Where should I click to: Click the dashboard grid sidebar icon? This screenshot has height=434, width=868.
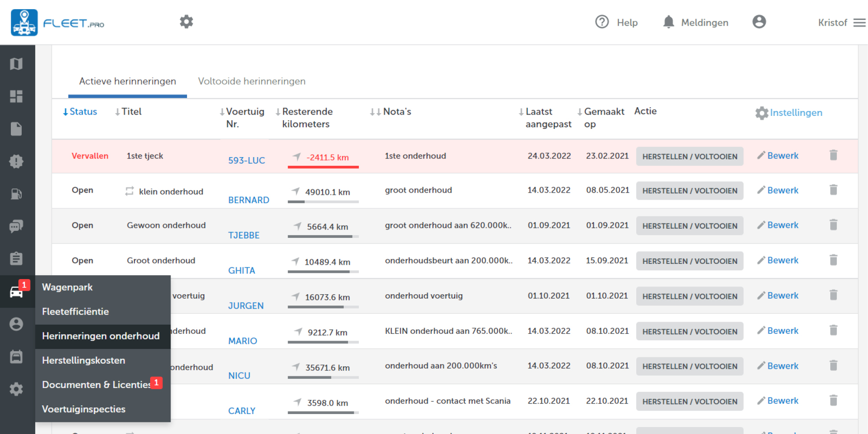click(16, 96)
